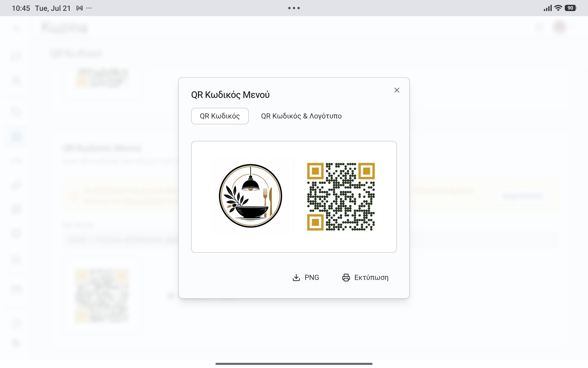The image size is (588, 368).
Task: Tap the date Tue, Jul 21
Action: click(x=53, y=8)
